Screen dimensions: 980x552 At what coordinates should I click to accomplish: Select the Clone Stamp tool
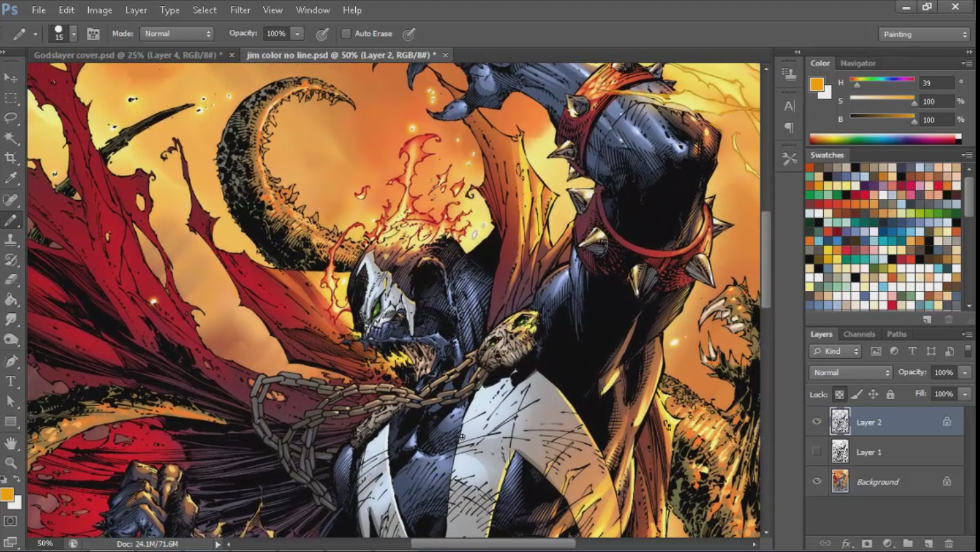(x=11, y=240)
